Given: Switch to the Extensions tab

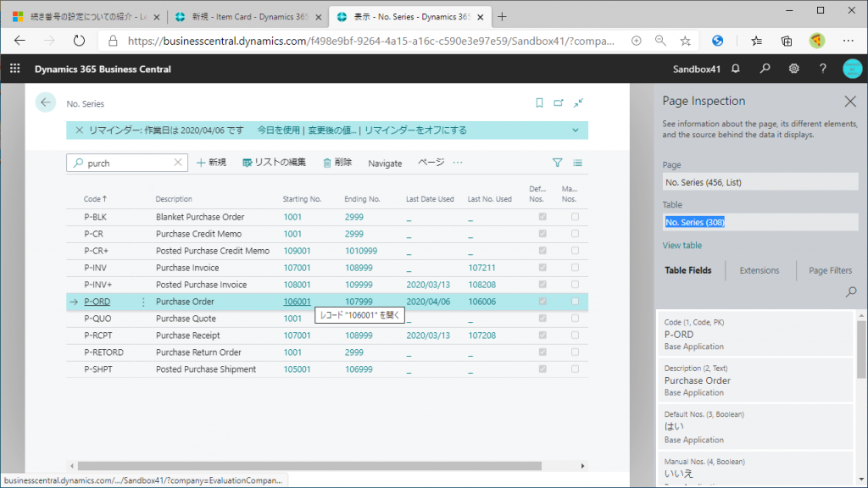Looking at the screenshot, I should coord(759,270).
